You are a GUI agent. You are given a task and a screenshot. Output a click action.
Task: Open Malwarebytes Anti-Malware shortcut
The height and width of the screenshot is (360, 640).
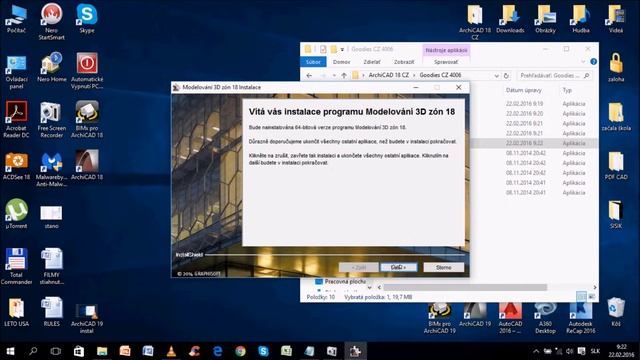click(x=51, y=169)
